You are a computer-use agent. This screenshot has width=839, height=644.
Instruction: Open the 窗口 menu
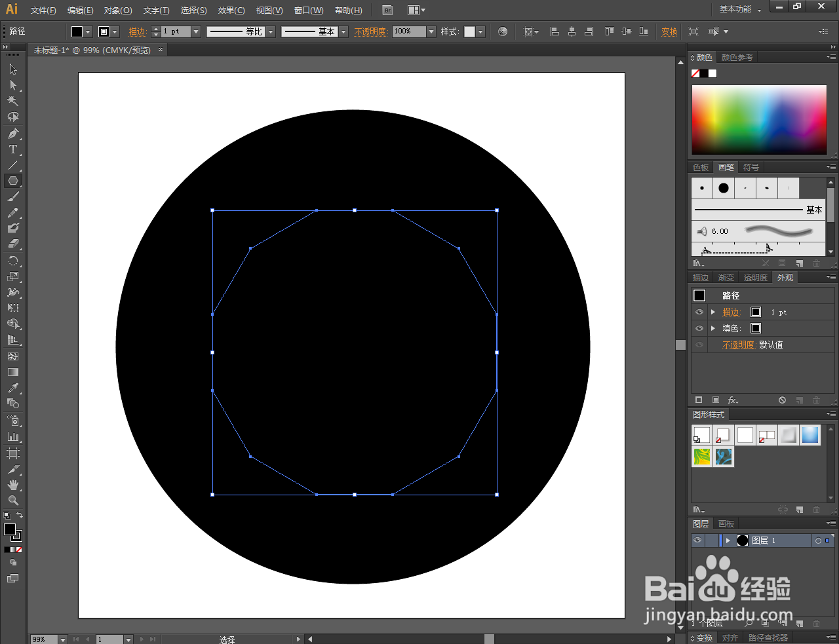(x=309, y=10)
